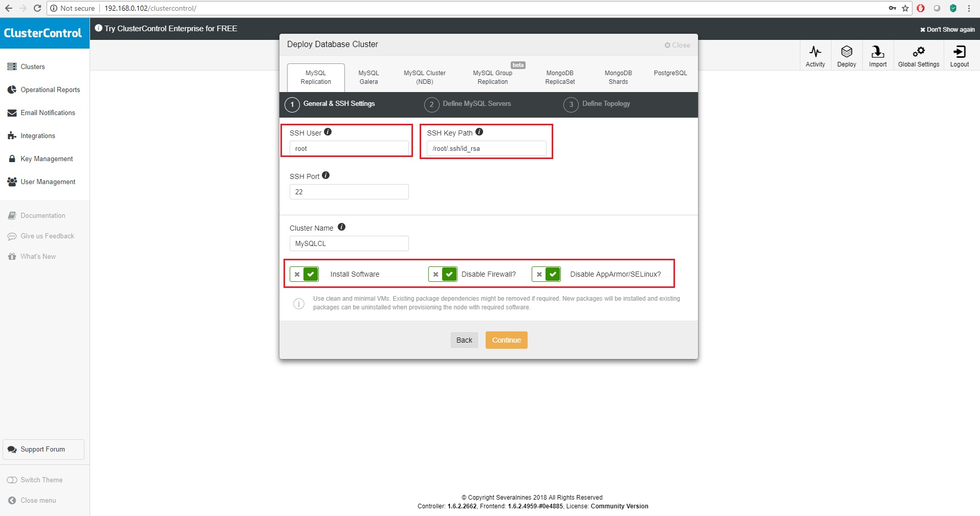Turn off Disable Firewall via X
Image resolution: width=980 pixels, height=516 pixels.
435,274
